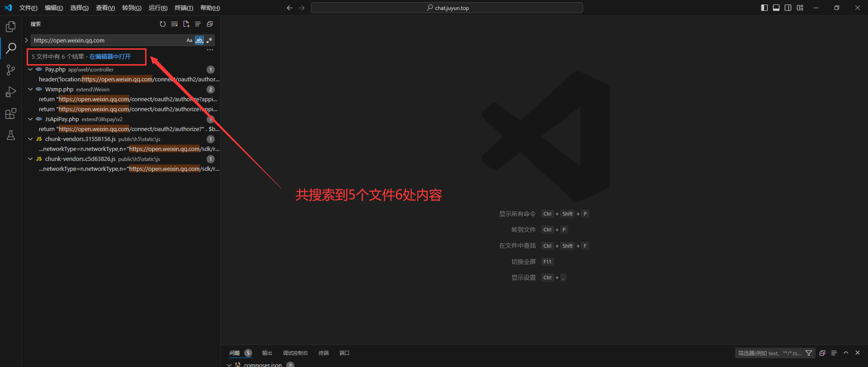Viewport: 868px width, 367px height.
Task: Collapse JsApiPay.php search results
Action: [30, 119]
